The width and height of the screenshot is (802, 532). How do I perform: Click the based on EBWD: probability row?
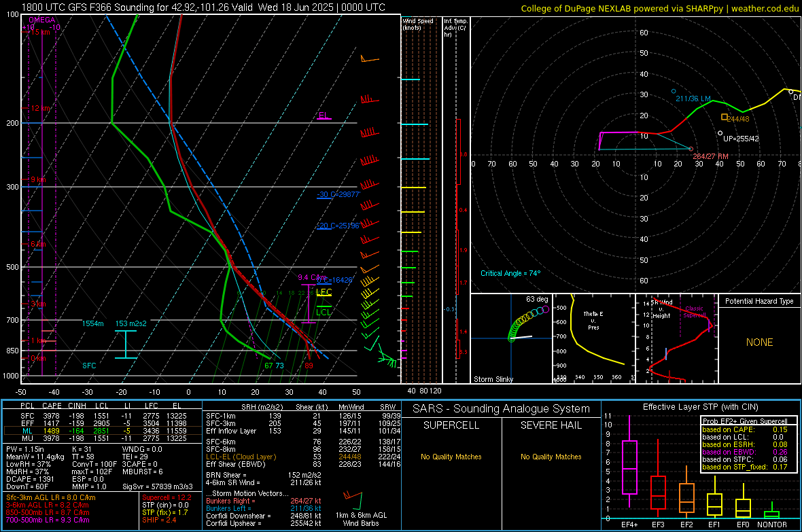click(745, 452)
